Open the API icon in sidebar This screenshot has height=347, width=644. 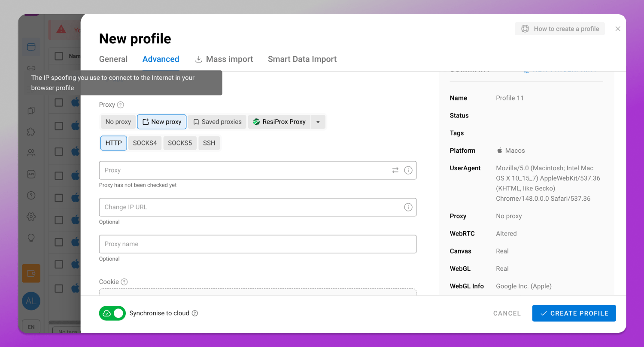pos(31,174)
